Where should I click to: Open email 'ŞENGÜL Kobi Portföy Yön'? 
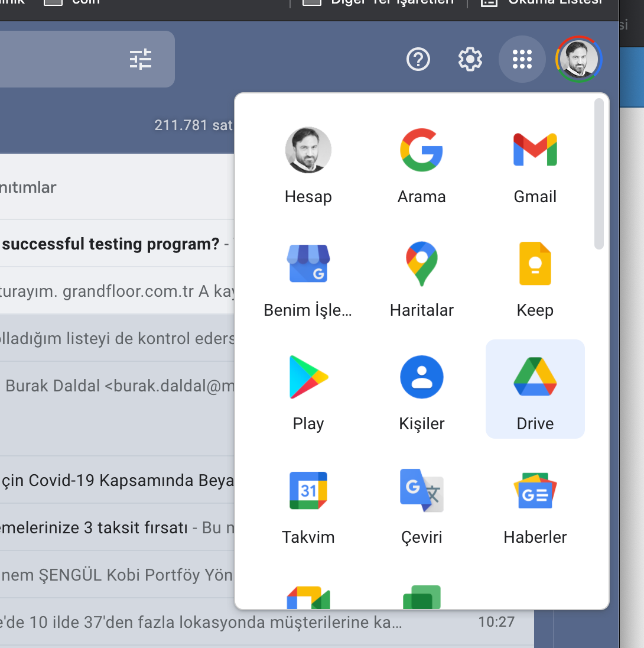pyautogui.click(x=118, y=575)
